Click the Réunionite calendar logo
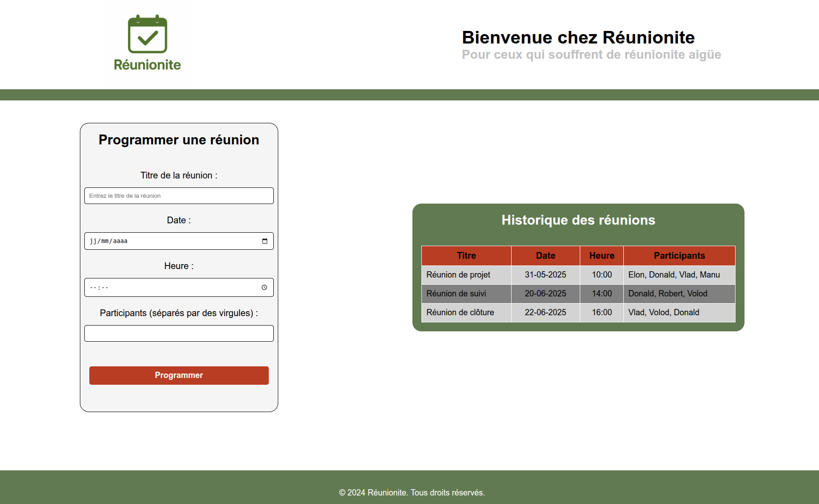The height and width of the screenshot is (504, 819). tap(147, 43)
